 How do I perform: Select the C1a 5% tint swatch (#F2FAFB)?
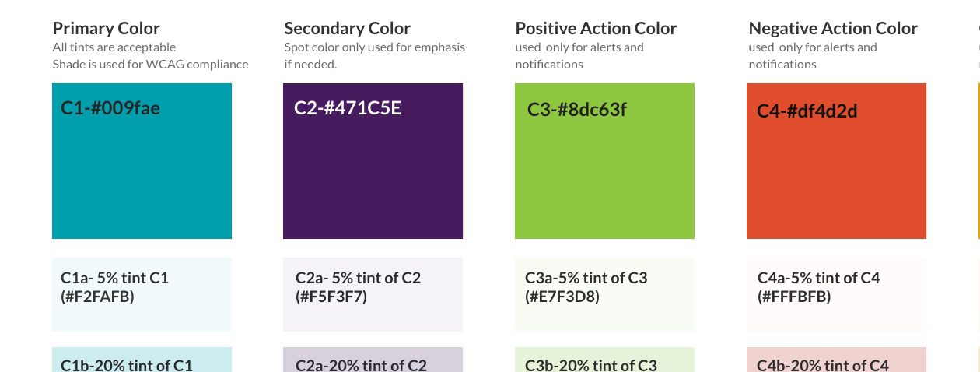coord(142,294)
